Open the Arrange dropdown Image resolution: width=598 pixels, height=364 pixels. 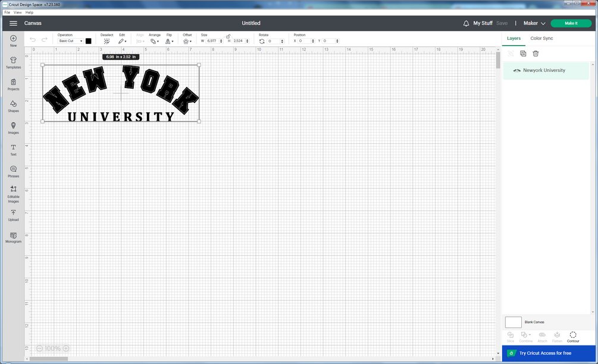pyautogui.click(x=155, y=41)
